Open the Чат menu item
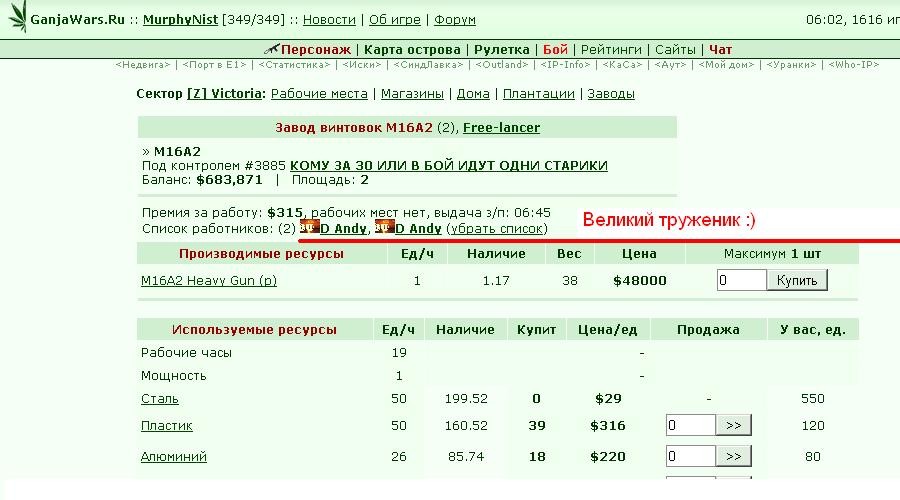900x500 pixels. point(720,49)
